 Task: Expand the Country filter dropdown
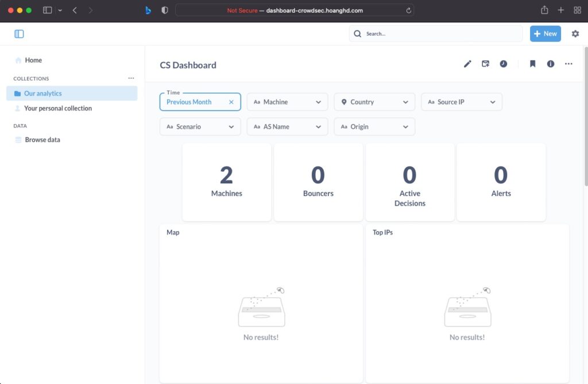374,102
